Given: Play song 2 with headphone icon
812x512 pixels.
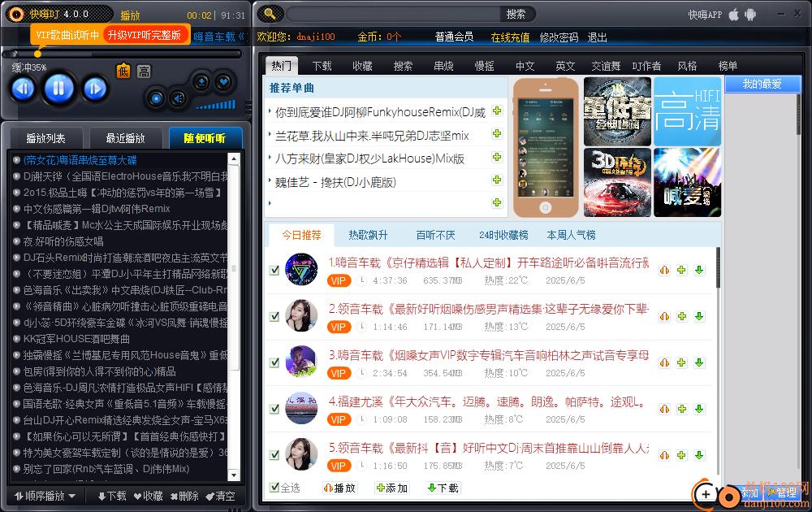Looking at the screenshot, I should coord(664,316).
